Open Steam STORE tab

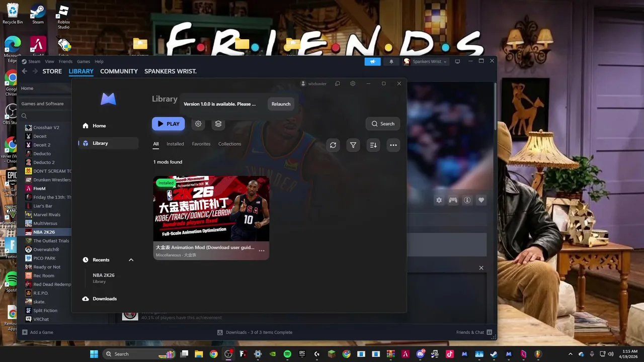pyautogui.click(x=52, y=71)
